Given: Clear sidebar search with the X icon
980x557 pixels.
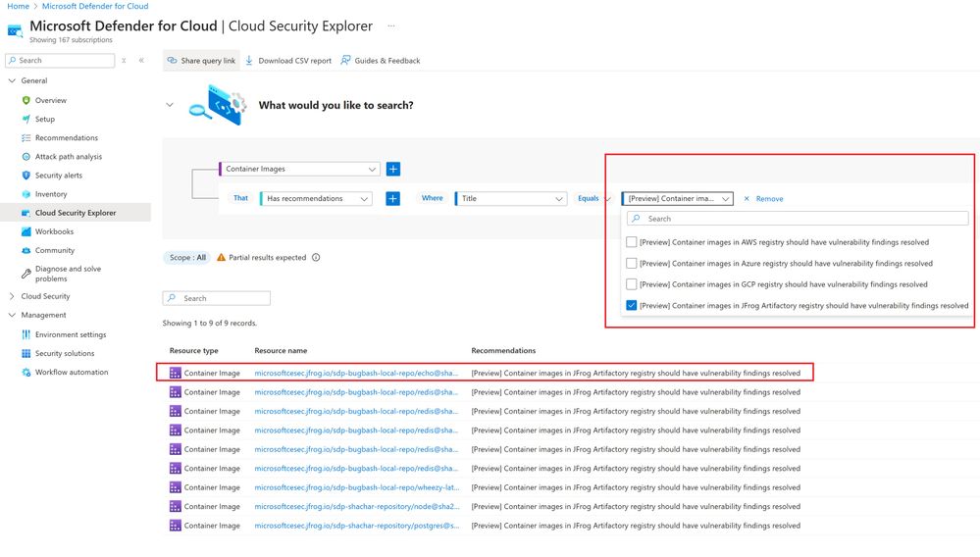Looking at the screenshot, I should click(124, 61).
